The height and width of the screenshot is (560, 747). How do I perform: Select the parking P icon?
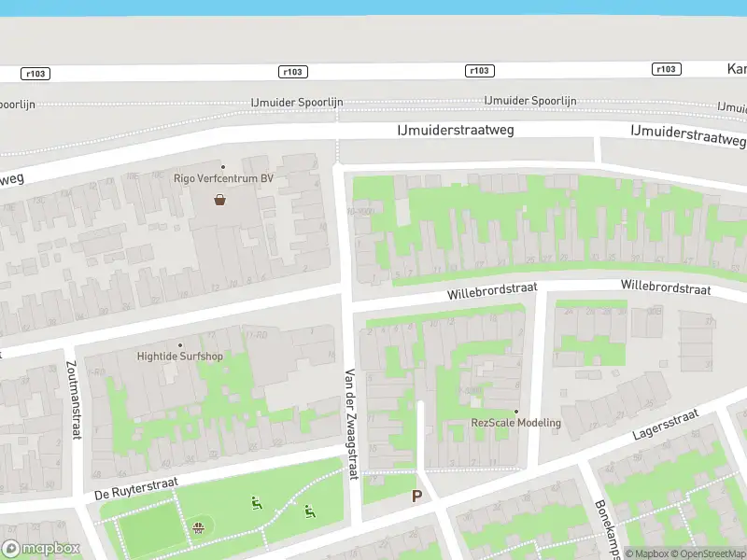[x=416, y=497]
